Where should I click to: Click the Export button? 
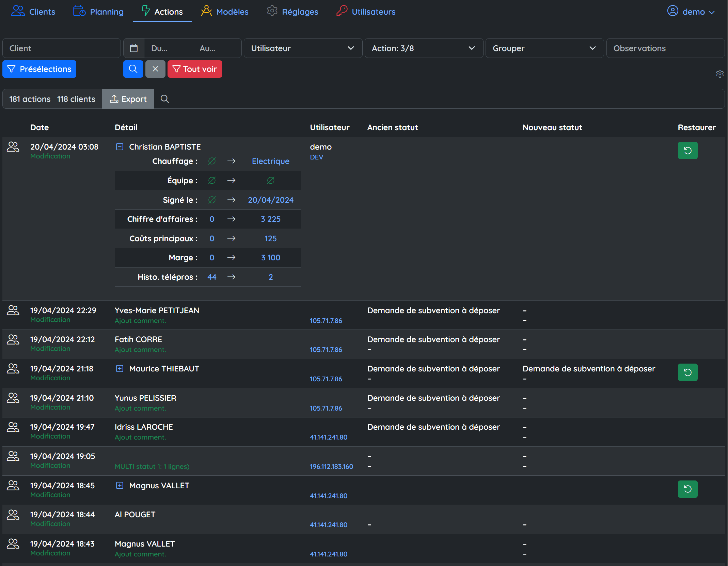(128, 99)
